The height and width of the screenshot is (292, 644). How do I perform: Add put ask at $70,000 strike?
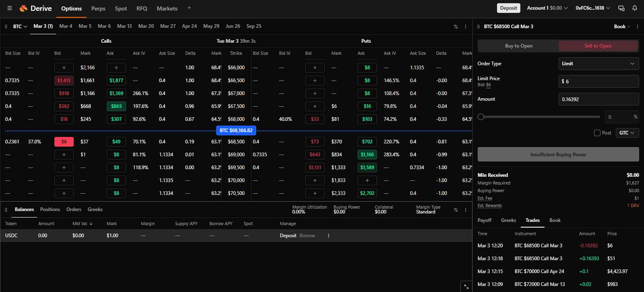367,180
